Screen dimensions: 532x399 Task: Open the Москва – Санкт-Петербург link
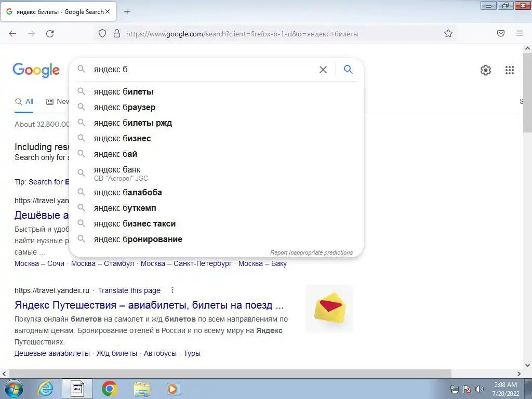point(187,263)
